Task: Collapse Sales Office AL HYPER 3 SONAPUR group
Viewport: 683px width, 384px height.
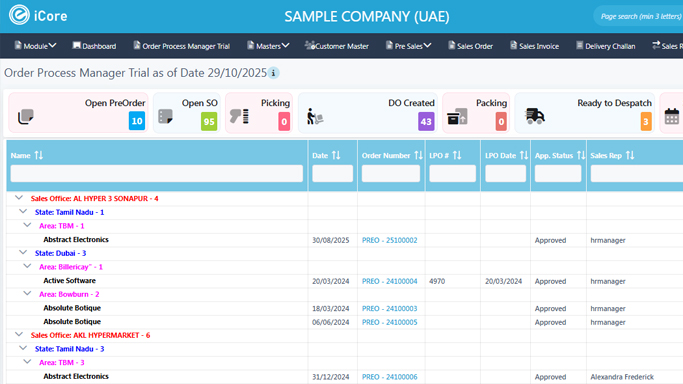Action: [19, 198]
